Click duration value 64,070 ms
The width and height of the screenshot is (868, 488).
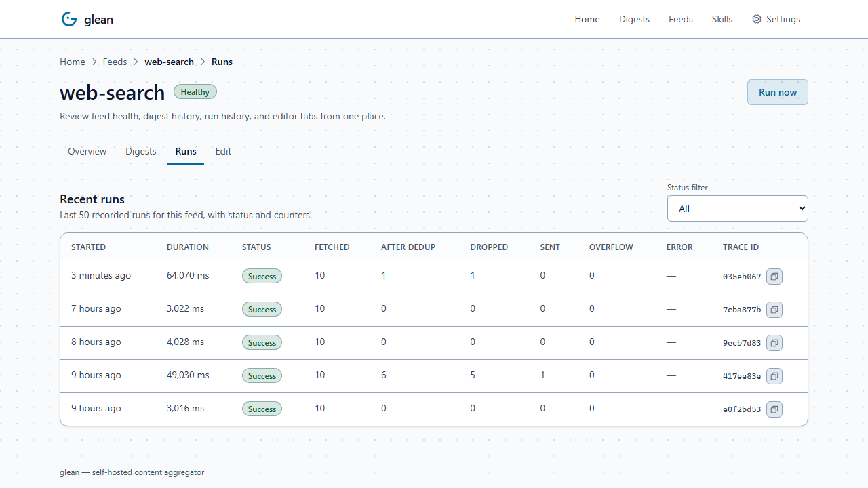click(x=188, y=276)
